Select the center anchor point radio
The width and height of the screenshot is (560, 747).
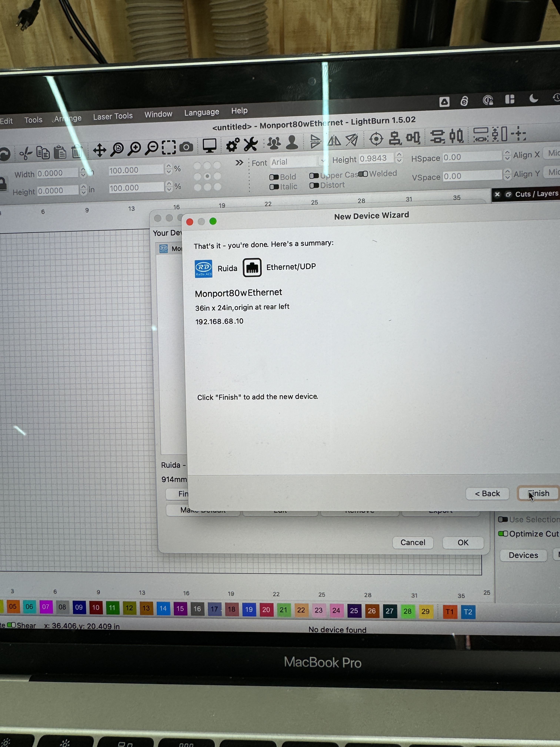point(207,176)
